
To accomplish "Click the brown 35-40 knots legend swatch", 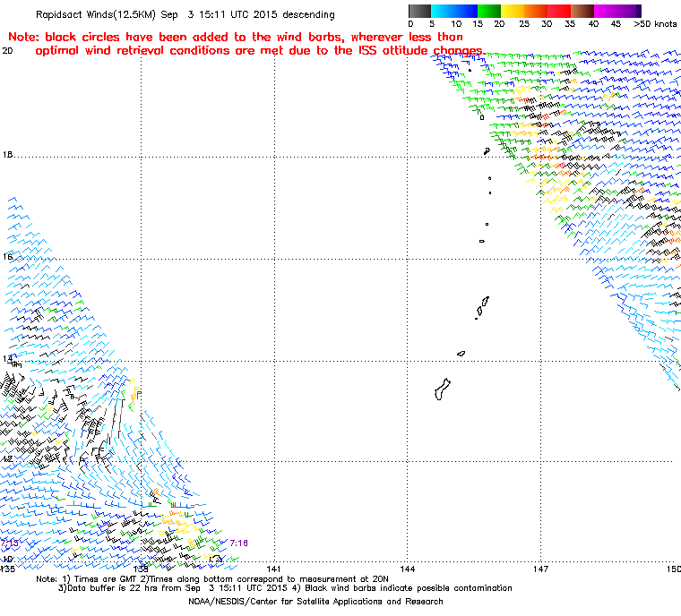I will [582, 11].
